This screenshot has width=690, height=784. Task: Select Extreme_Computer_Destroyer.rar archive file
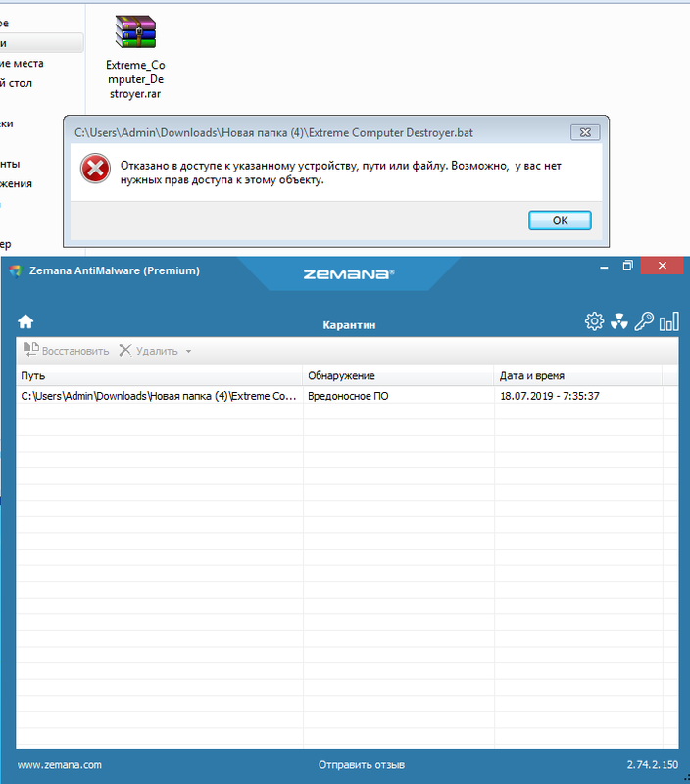135,58
